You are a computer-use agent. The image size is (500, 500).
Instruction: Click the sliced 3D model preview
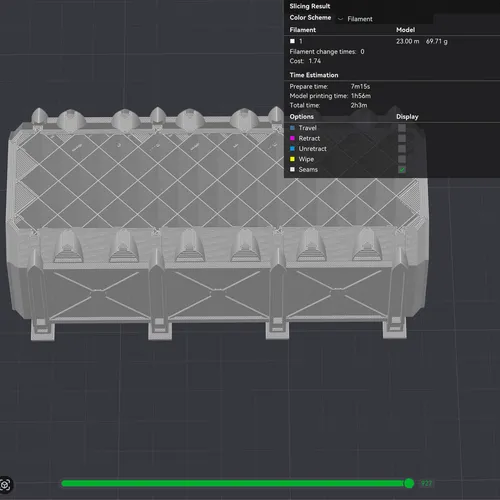point(217,223)
